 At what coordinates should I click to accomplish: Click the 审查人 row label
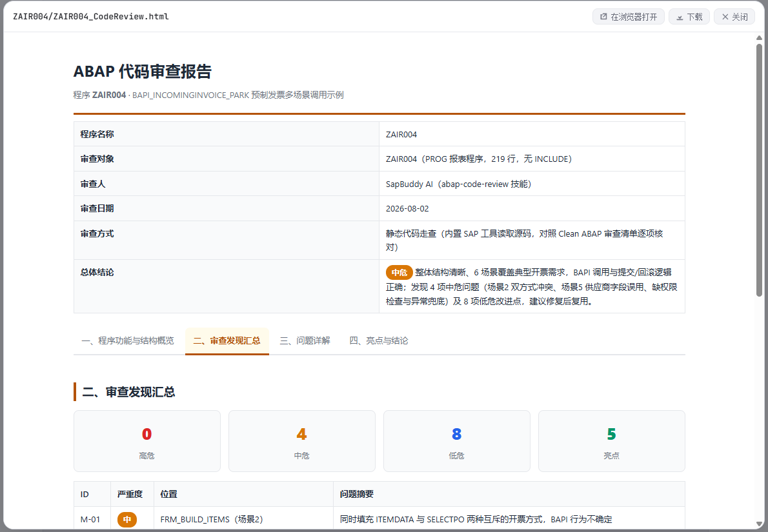tap(93, 184)
